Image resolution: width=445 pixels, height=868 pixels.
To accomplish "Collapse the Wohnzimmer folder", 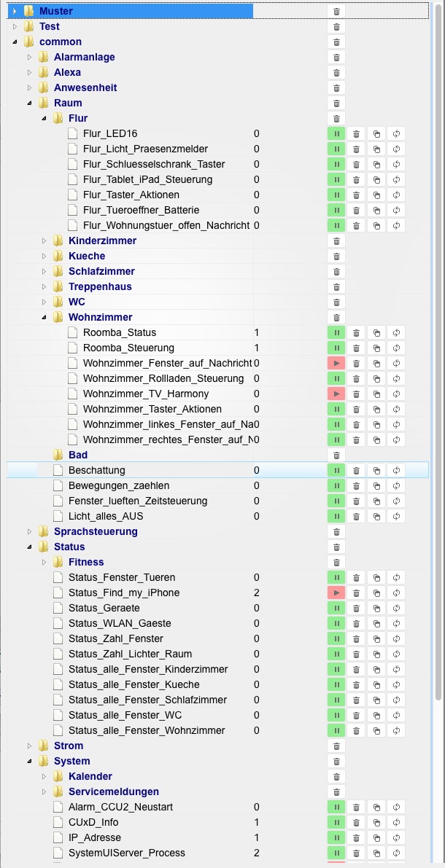I will coord(44,317).
